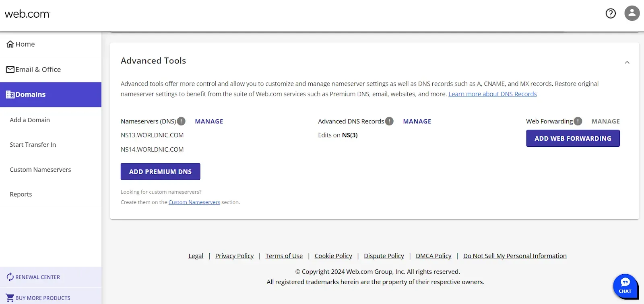Screen dimensions: 644x304
Task: Click Manage for Advanced DNS Records
Action: click(417, 121)
